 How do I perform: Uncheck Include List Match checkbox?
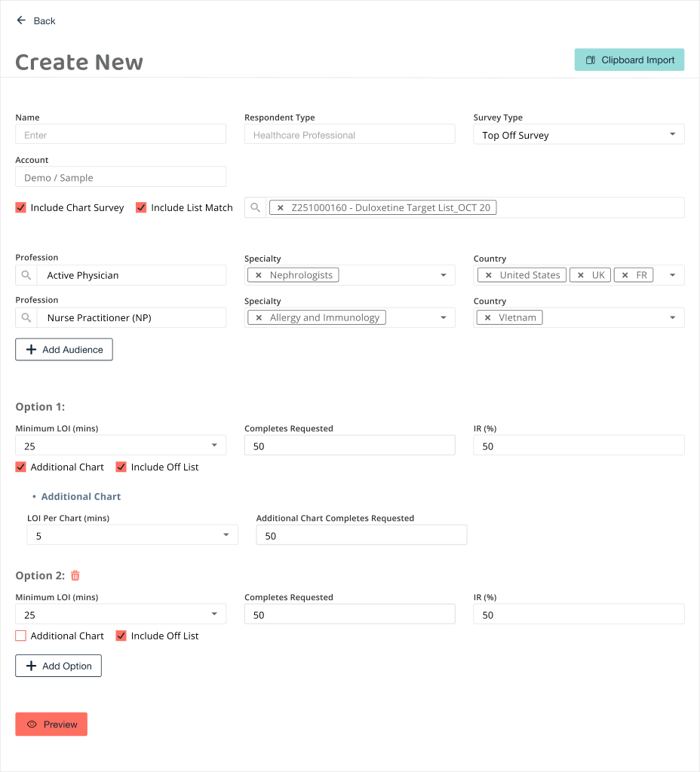(141, 207)
